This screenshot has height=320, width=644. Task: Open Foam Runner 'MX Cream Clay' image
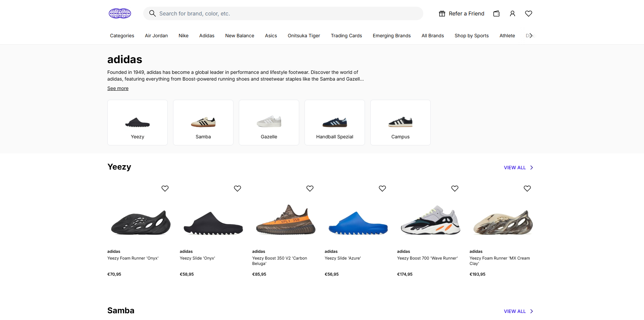(503, 222)
